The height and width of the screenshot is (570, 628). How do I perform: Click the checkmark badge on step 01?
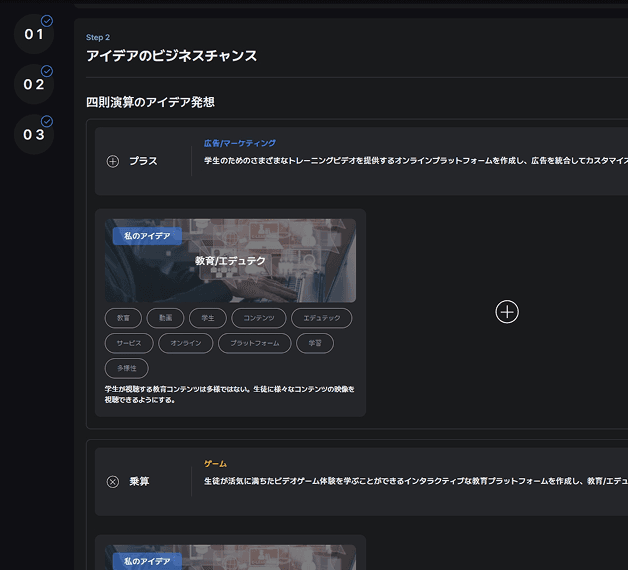(x=47, y=21)
